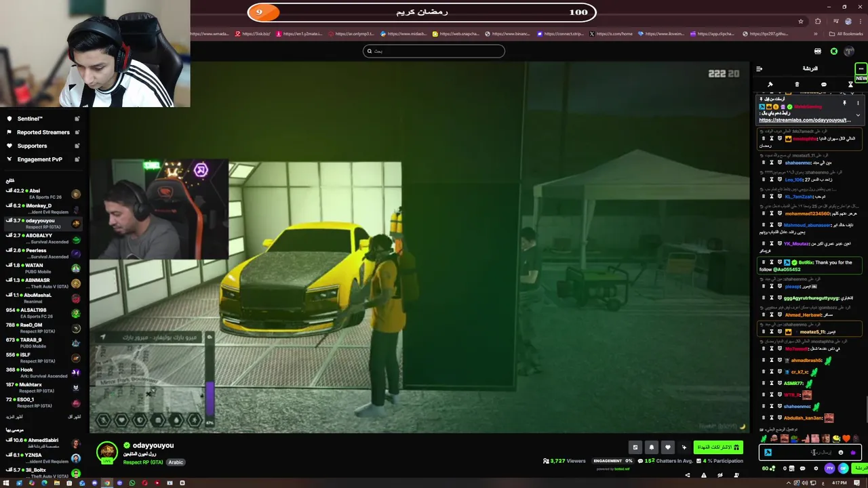The height and width of the screenshot is (488, 868).
Task: Toggle the notification bell button
Action: (651, 447)
